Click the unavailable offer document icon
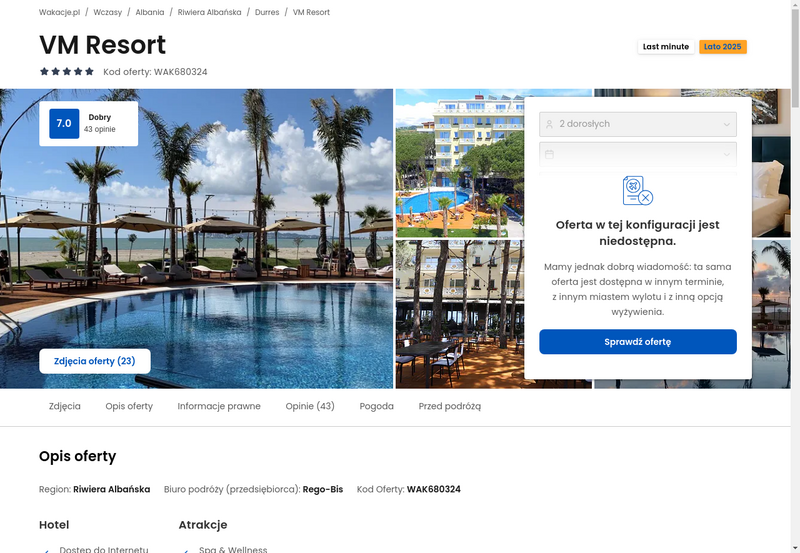The height and width of the screenshot is (553, 800). point(638,191)
